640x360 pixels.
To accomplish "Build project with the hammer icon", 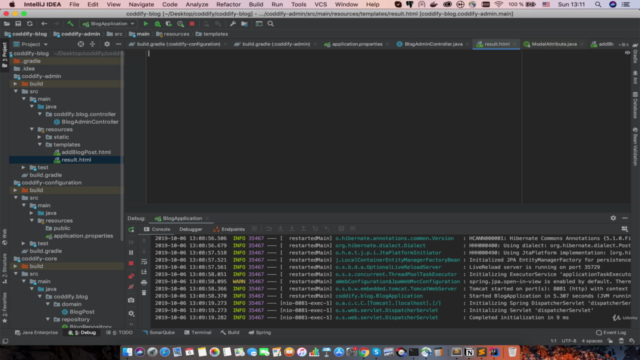I will point(70,24).
